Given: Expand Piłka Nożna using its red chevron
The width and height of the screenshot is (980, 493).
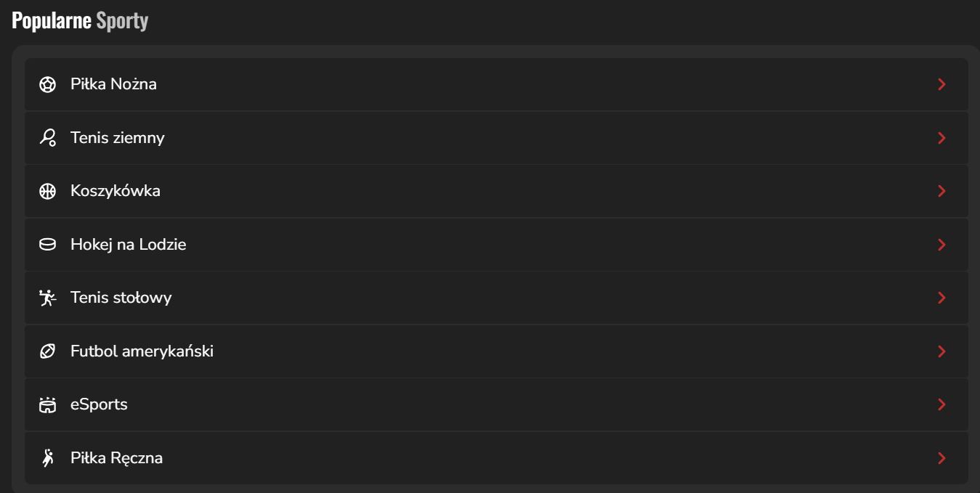Looking at the screenshot, I should pyautogui.click(x=941, y=85).
